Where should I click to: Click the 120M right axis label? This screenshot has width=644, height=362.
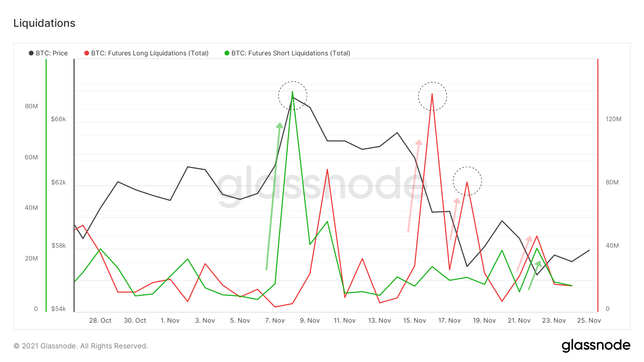click(x=613, y=119)
